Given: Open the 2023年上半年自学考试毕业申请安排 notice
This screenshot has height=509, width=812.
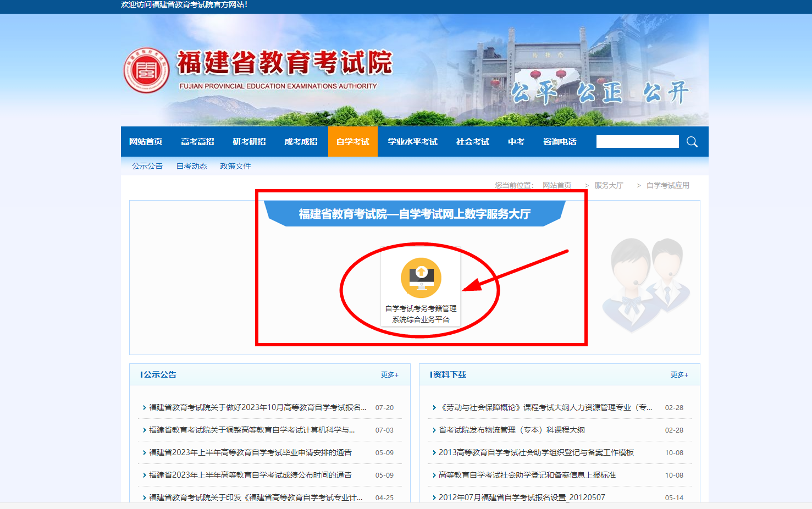Looking at the screenshot, I should point(250,452).
